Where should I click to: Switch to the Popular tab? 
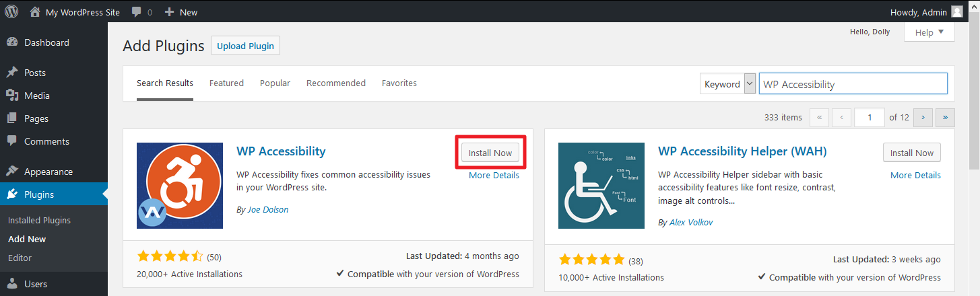point(275,83)
